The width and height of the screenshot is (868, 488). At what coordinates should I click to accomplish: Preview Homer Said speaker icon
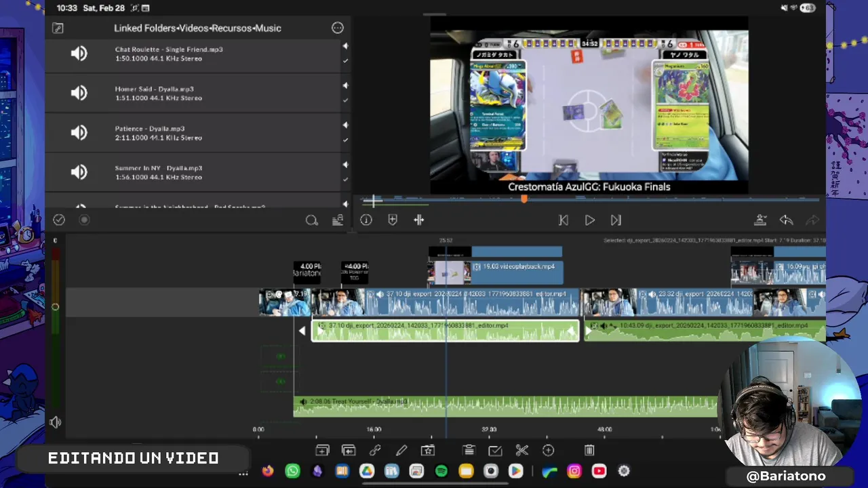79,93
